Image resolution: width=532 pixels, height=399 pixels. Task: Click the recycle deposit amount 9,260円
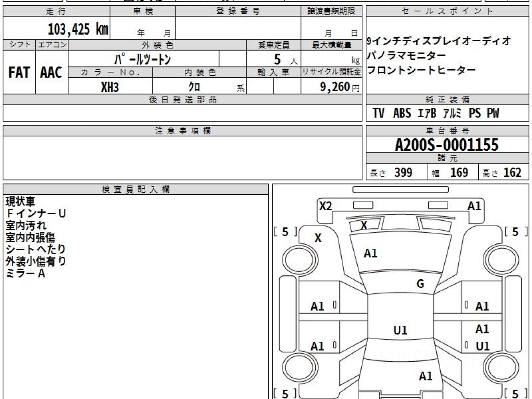point(340,87)
